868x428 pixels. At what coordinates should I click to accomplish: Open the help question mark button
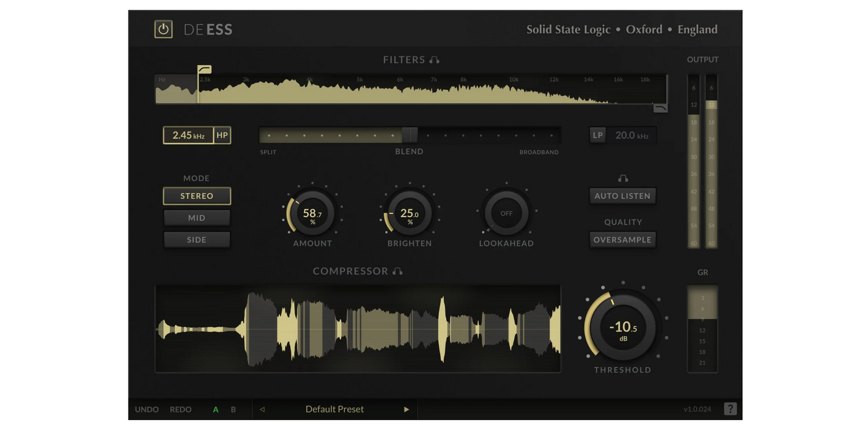pyautogui.click(x=730, y=409)
